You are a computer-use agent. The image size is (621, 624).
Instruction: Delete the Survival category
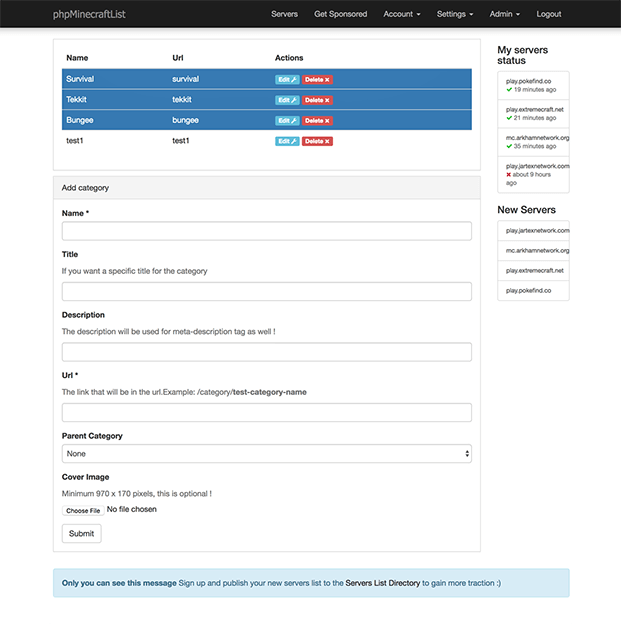[317, 79]
